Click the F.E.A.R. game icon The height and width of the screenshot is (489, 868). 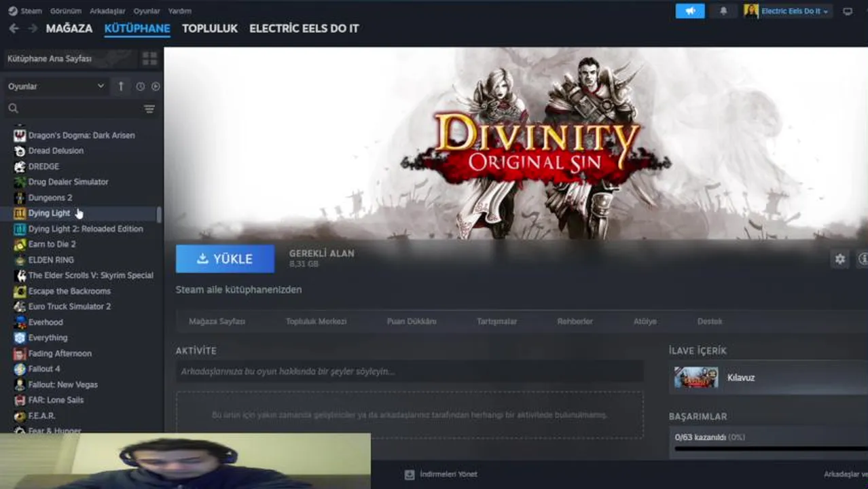(20, 416)
